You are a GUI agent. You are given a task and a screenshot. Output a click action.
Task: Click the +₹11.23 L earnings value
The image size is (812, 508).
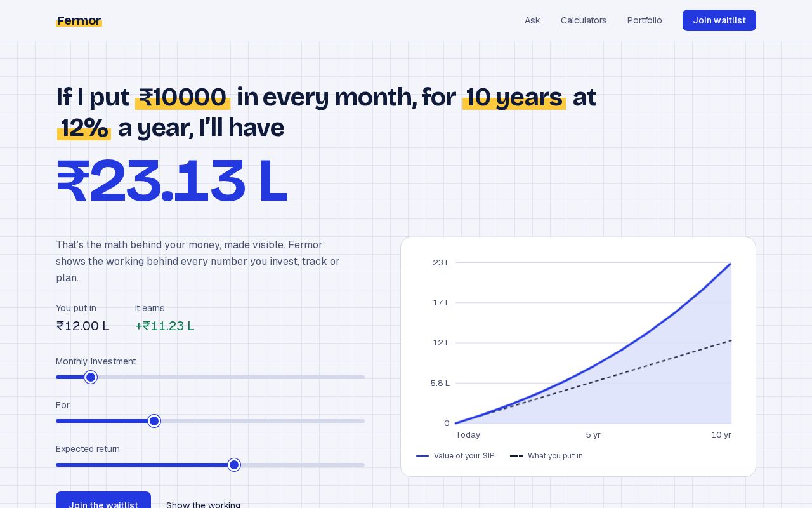165,326
